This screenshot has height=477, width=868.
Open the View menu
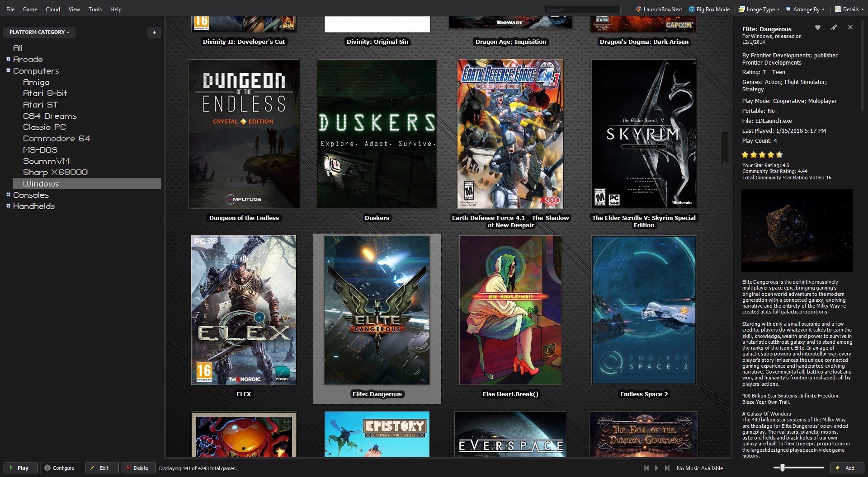point(74,9)
